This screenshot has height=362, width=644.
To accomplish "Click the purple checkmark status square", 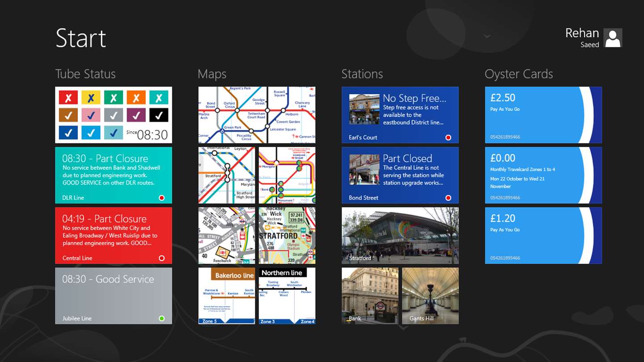I will click(136, 115).
